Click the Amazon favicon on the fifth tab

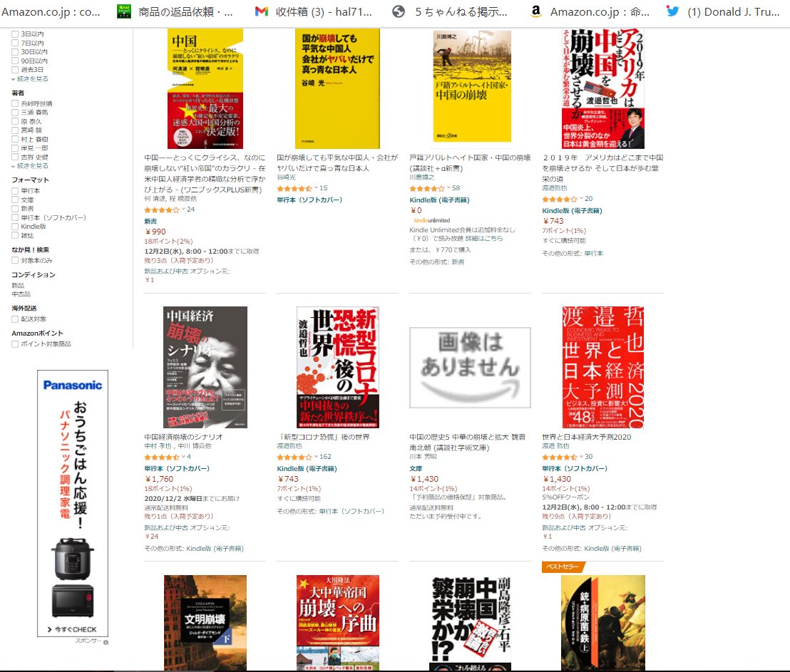click(536, 11)
